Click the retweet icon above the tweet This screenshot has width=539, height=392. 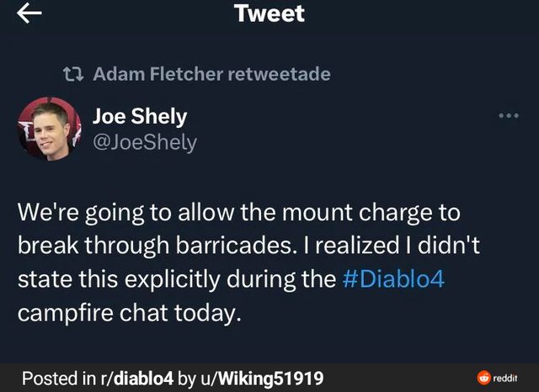coord(74,74)
